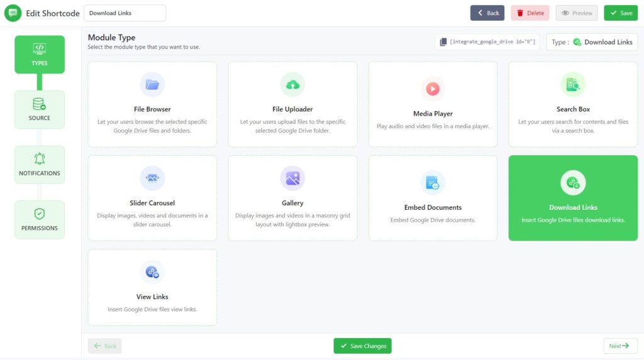Select the View Links module title
The width and height of the screenshot is (644, 360).
(152, 297)
